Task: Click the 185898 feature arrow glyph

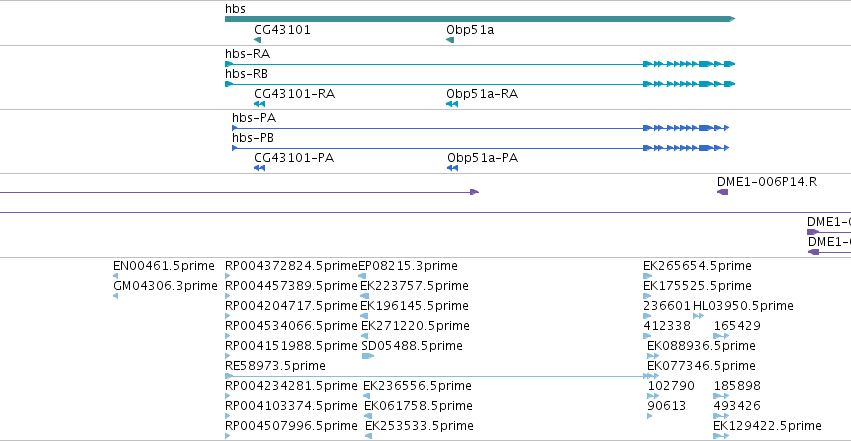Action: coord(721,396)
